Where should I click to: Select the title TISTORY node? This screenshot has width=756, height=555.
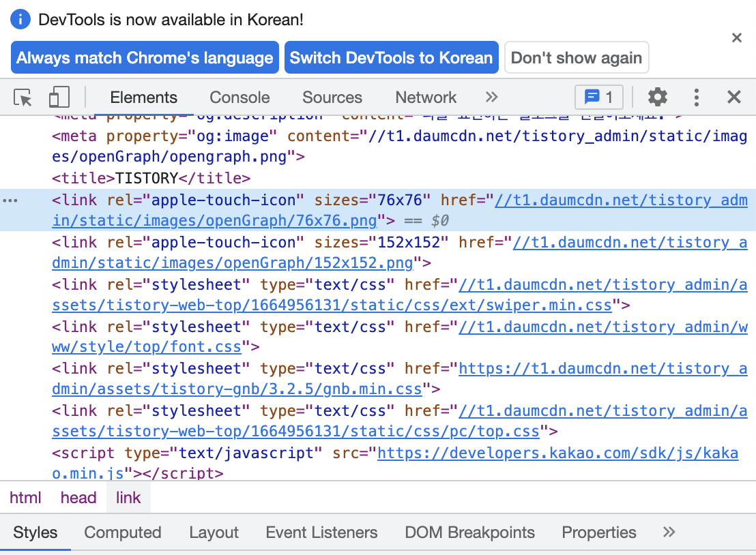[151, 179]
